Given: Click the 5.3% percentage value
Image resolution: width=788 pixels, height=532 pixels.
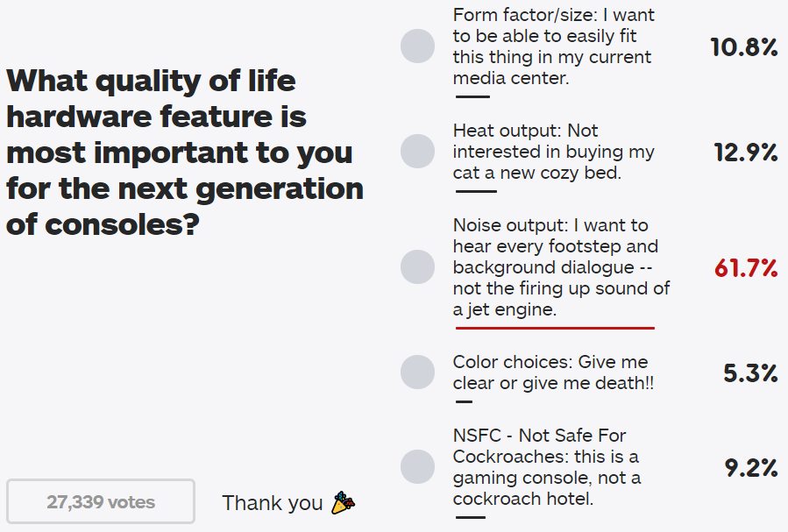Looking at the screenshot, I should coord(750,373).
